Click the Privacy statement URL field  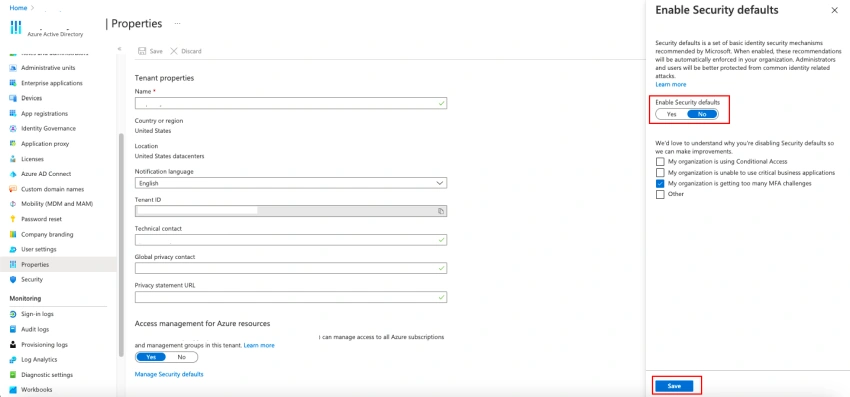pyautogui.click(x=291, y=297)
